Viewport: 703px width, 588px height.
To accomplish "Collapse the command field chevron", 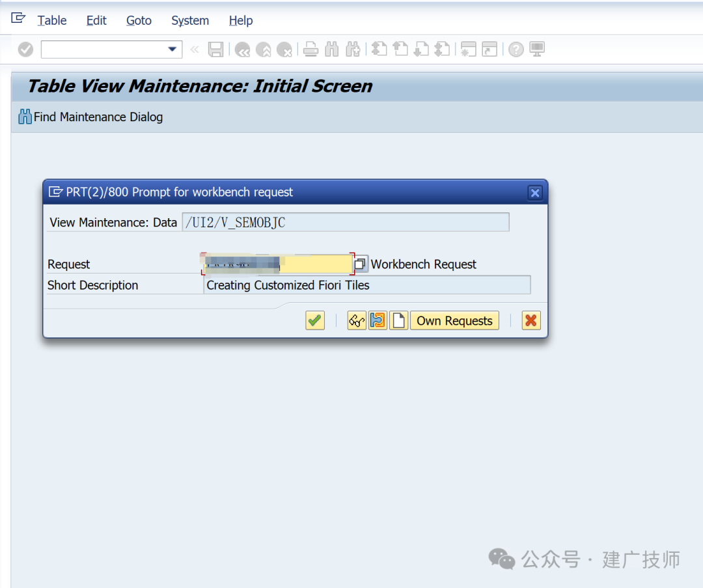I will point(194,49).
